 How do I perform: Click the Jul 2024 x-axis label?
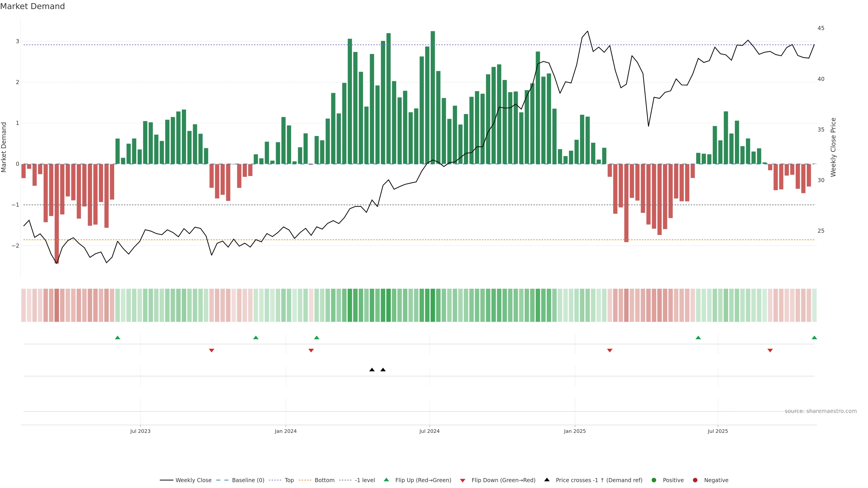pyautogui.click(x=429, y=432)
